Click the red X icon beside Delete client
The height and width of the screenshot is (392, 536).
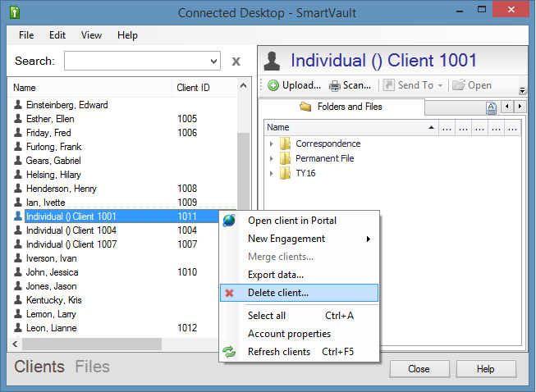click(x=229, y=293)
